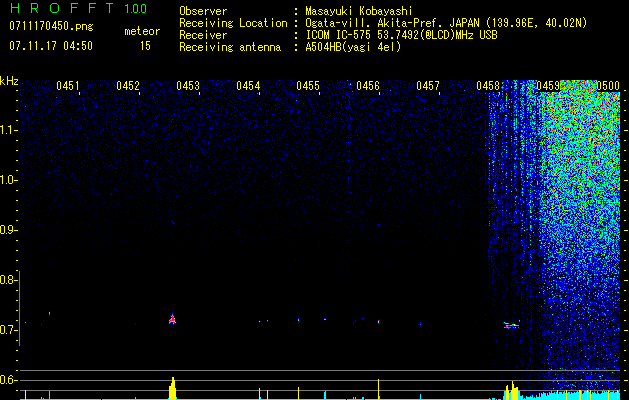Click the HROFFT 1.0.0 title text

click(78, 8)
